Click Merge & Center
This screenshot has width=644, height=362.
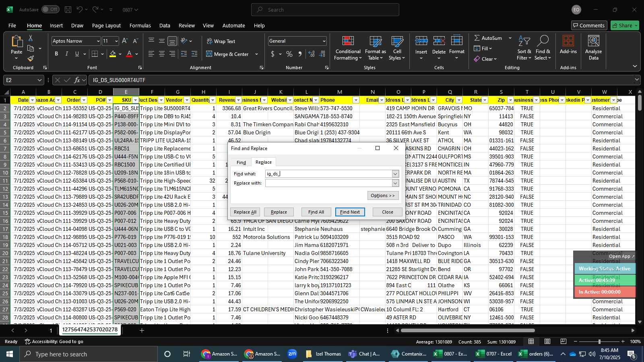tap(227, 54)
